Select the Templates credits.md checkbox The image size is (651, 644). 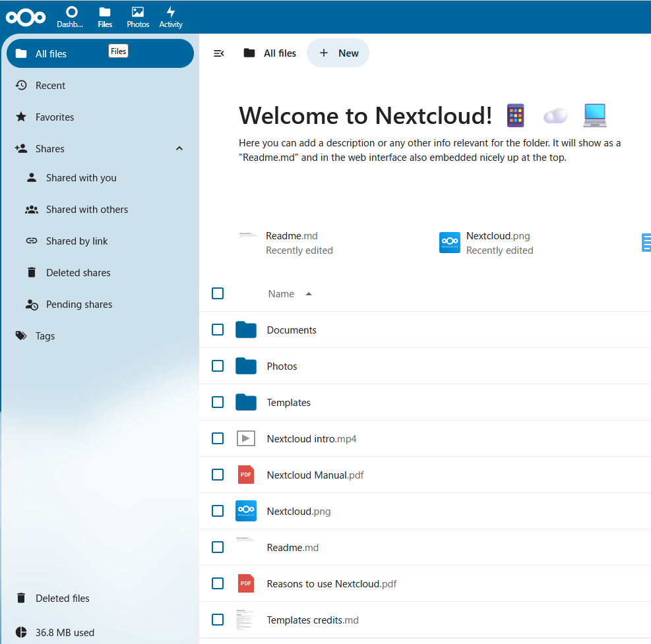pos(218,620)
